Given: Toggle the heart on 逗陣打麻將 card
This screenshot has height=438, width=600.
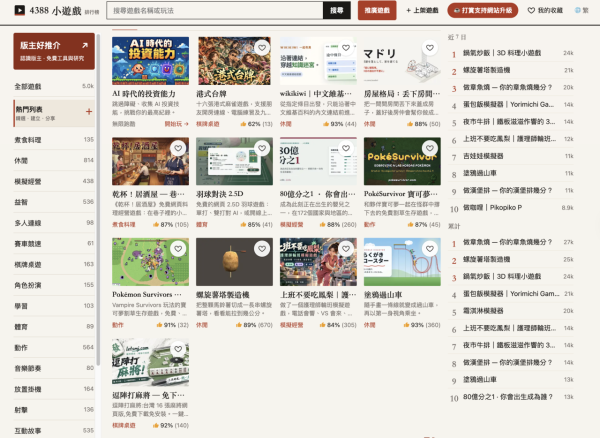Looking at the screenshot, I should (178, 349).
